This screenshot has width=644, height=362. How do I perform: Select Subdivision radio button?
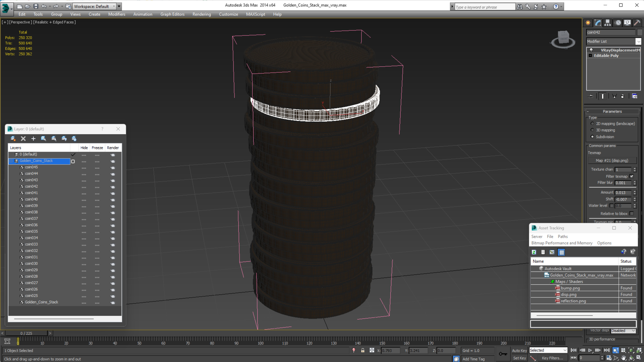click(x=592, y=136)
